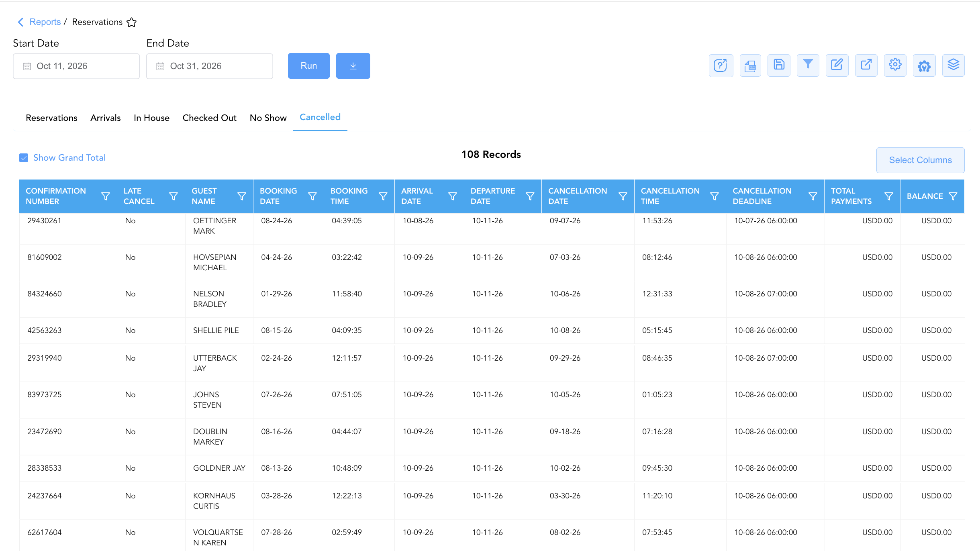Switch to the Arrivals tab
The image size is (980, 551).
click(x=105, y=118)
